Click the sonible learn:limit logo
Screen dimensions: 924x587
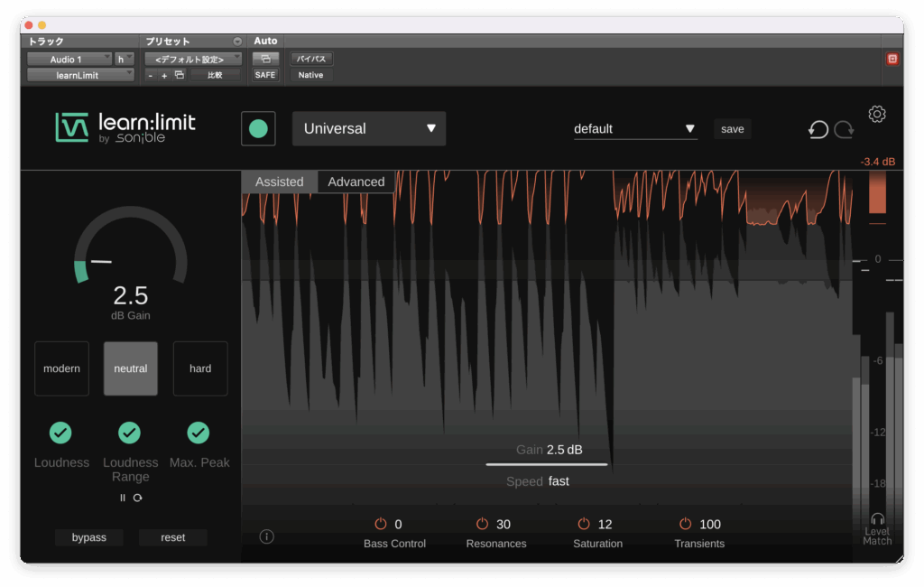125,127
